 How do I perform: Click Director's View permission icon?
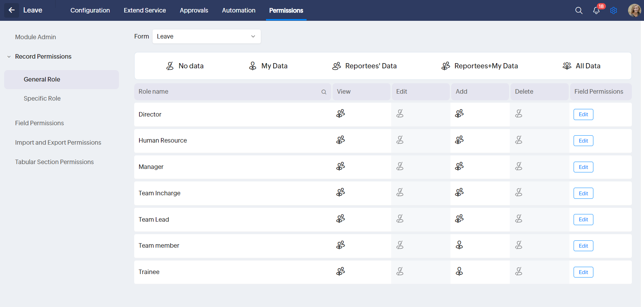point(341,114)
